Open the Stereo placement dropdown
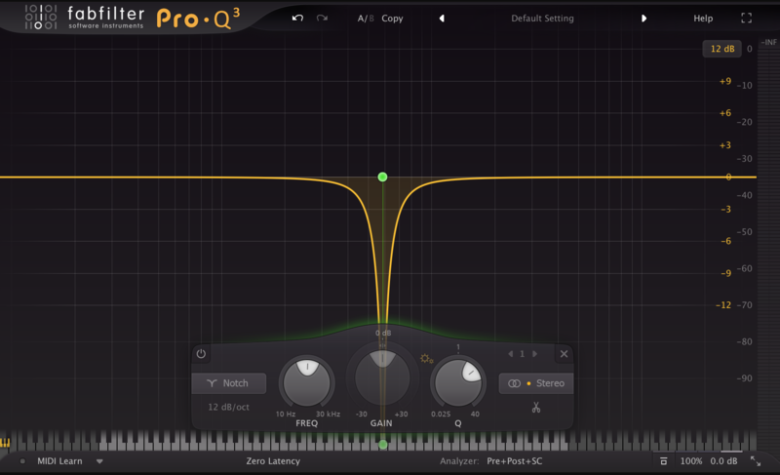The width and height of the screenshot is (780, 475). 536,383
